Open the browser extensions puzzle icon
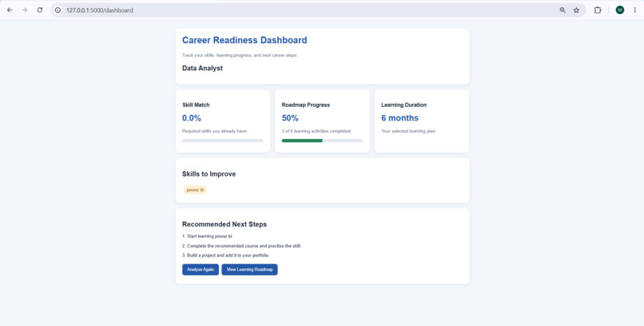This screenshot has height=326, width=644. coord(598,10)
